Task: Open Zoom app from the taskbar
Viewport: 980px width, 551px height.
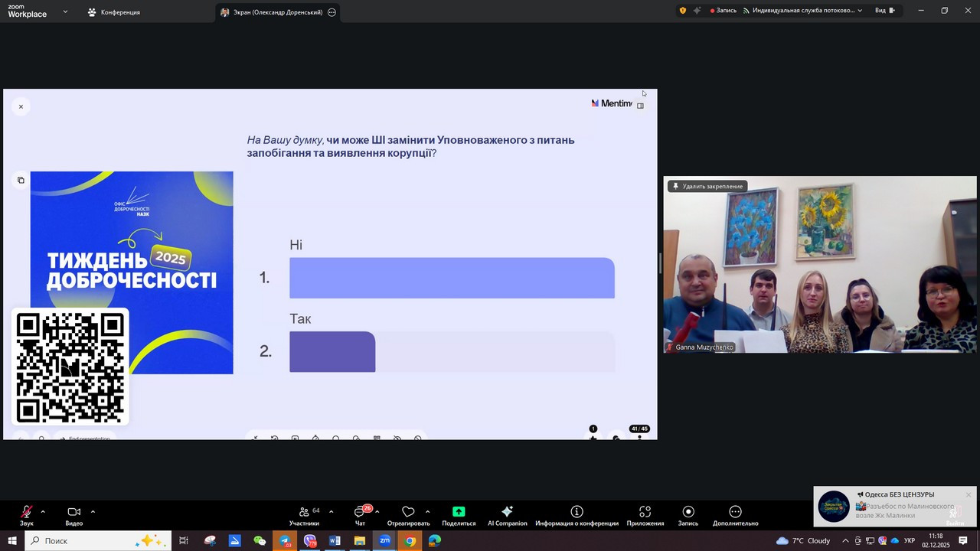Action: 384,541
